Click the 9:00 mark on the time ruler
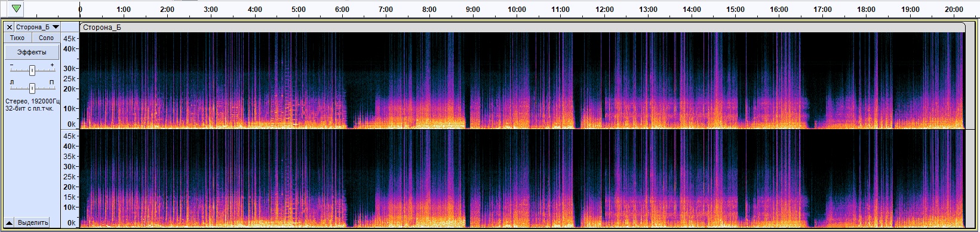Screen dimensions: 980x232 click(473, 10)
